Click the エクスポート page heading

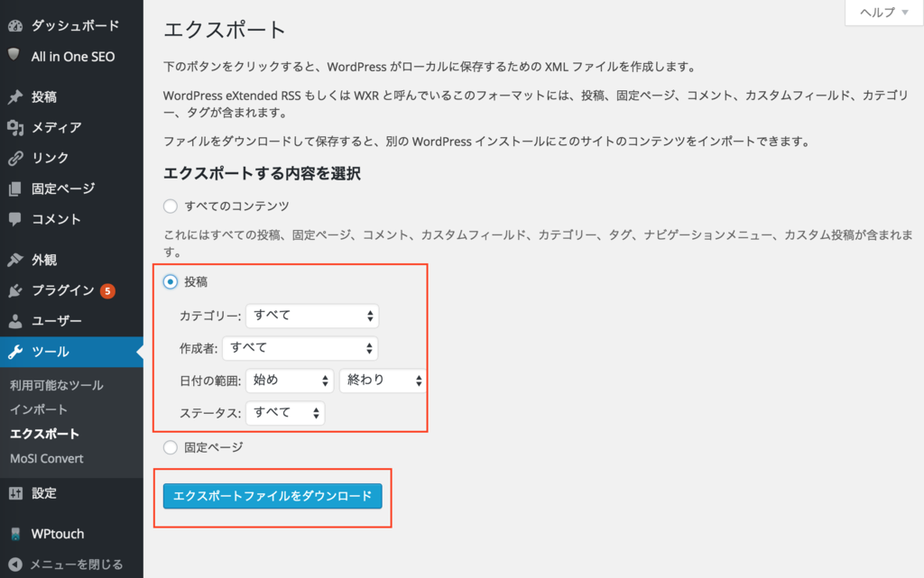[225, 30]
